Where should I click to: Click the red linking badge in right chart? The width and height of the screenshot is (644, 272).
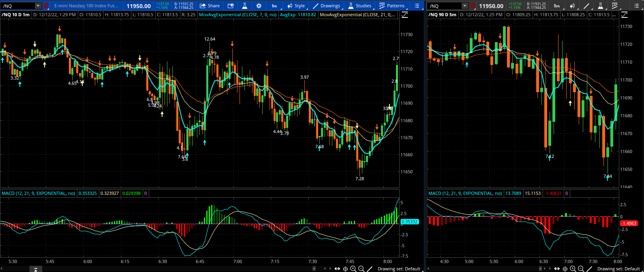point(473,6)
